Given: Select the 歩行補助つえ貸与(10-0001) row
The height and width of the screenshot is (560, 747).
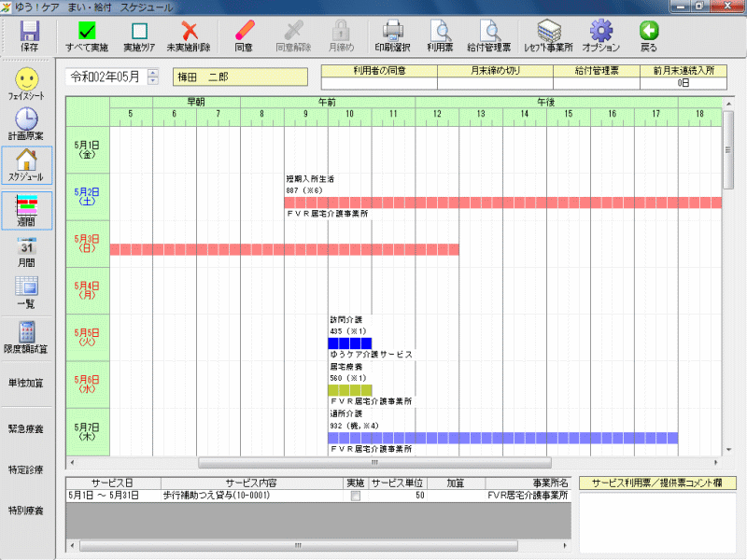Looking at the screenshot, I should point(318,496).
